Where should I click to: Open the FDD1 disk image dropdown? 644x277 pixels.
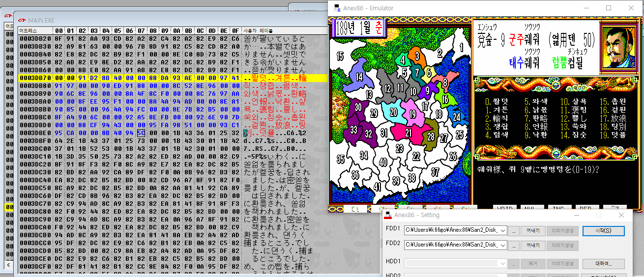tap(502, 231)
